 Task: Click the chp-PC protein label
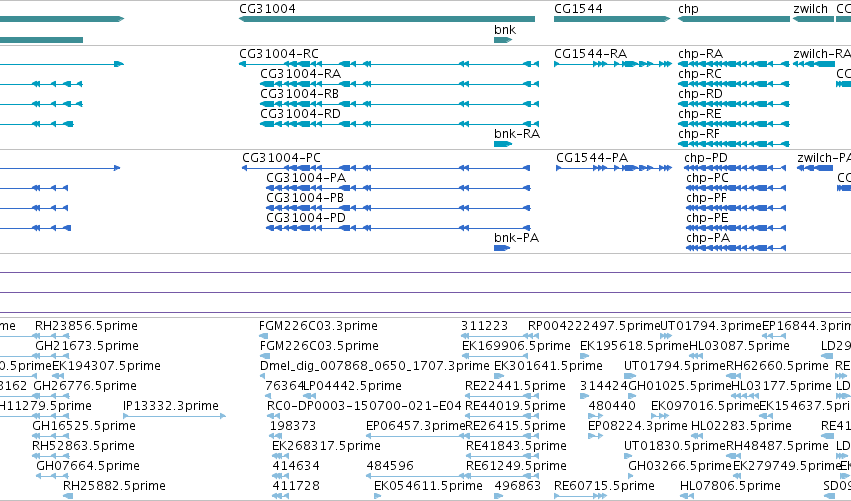coord(708,178)
